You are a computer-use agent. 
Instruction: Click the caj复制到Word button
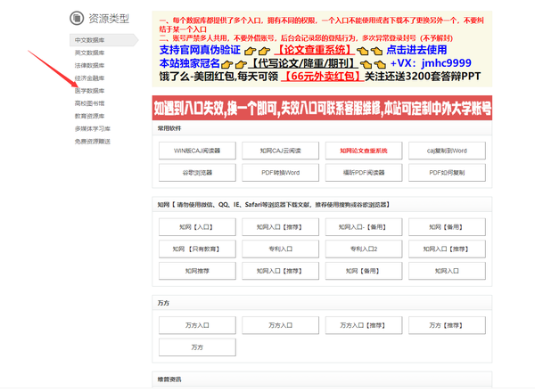(447, 151)
